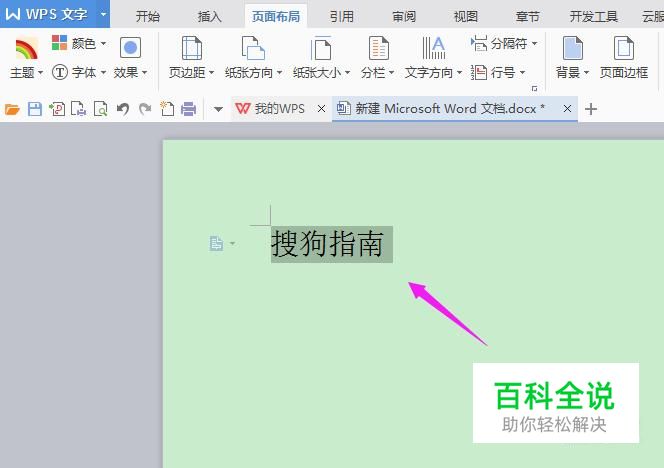
Task: Click the 行号 line numbers icon
Action: click(x=479, y=72)
